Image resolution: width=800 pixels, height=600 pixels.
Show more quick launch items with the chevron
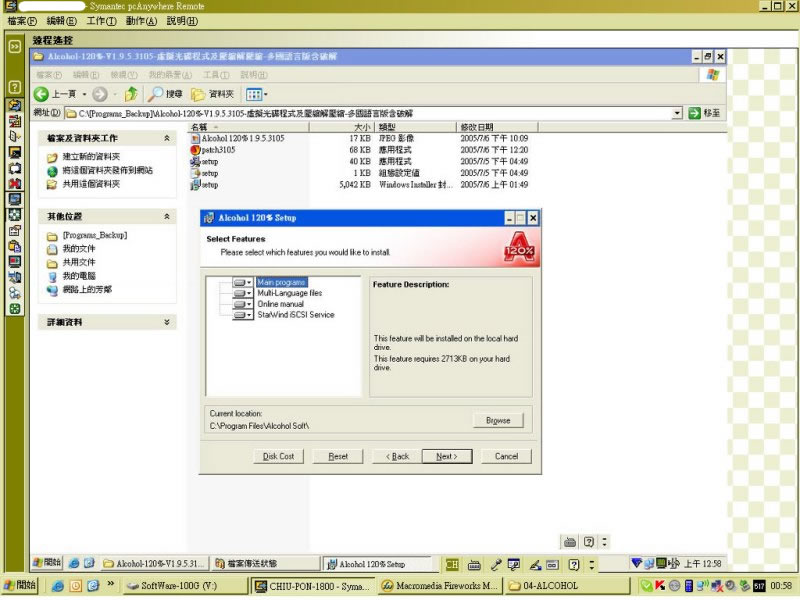[111, 584]
